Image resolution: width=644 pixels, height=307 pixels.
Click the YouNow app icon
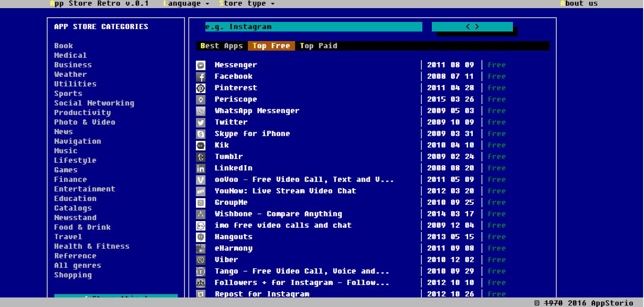(x=201, y=191)
